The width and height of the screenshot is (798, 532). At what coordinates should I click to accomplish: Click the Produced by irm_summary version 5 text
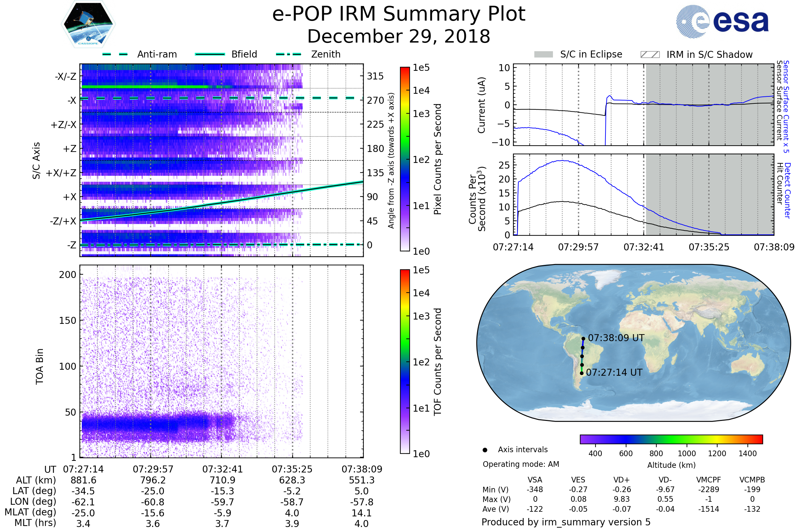coord(566,522)
